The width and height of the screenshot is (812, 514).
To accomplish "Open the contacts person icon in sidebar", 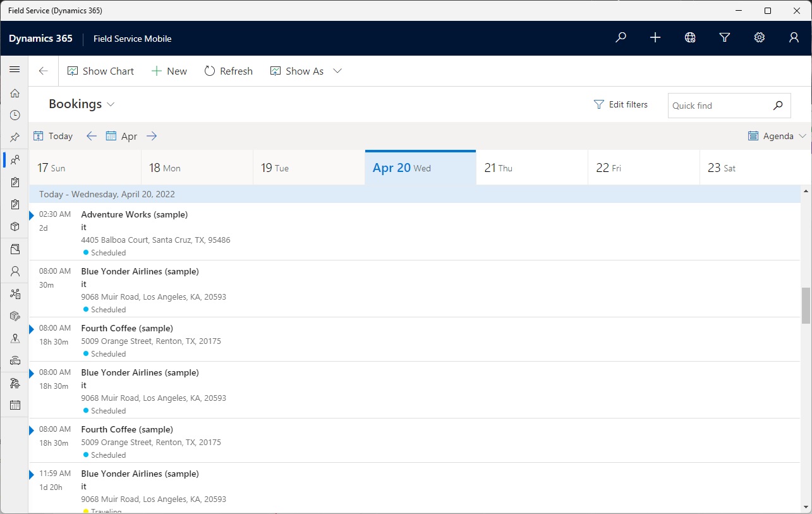I will (x=15, y=271).
